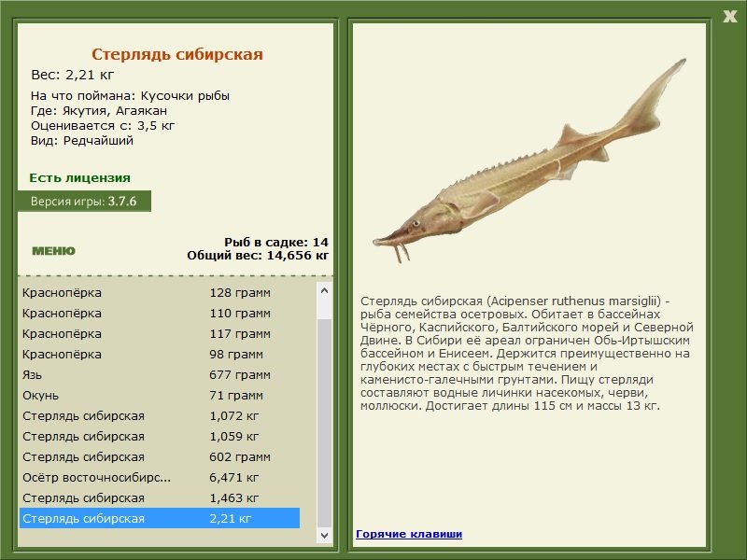The height and width of the screenshot is (560, 747).
Task: Click the Есть лицензия text
Action: tap(79, 177)
